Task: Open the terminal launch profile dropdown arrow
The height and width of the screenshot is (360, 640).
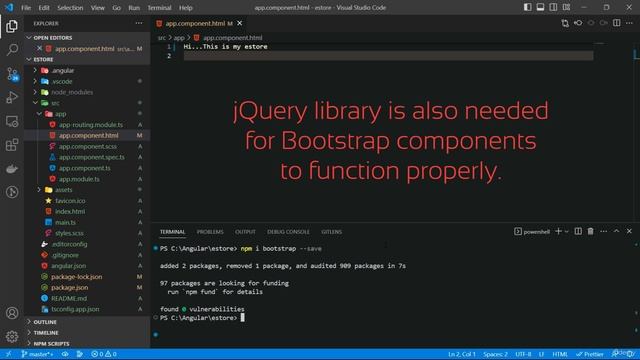Action: coord(567,232)
